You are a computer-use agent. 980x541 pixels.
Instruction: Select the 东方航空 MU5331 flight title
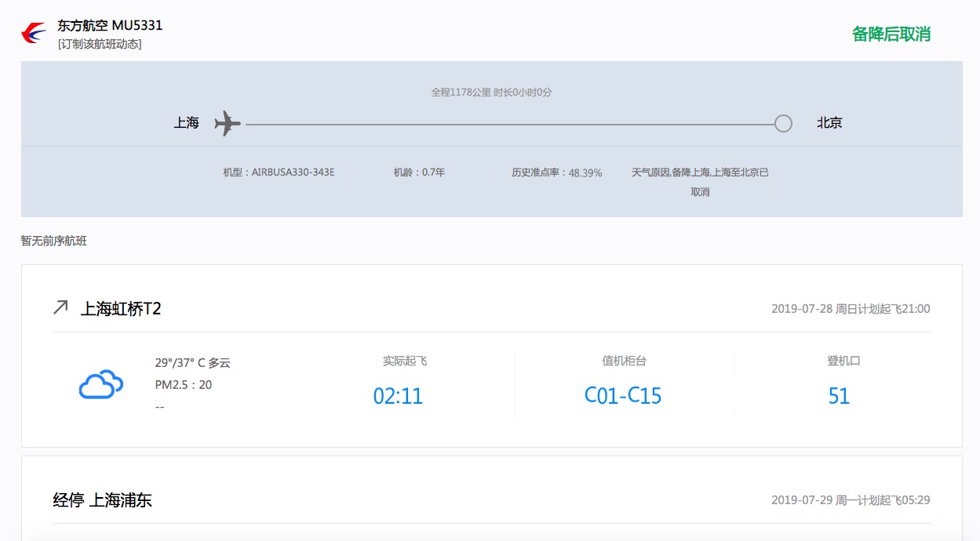[x=110, y=25]
